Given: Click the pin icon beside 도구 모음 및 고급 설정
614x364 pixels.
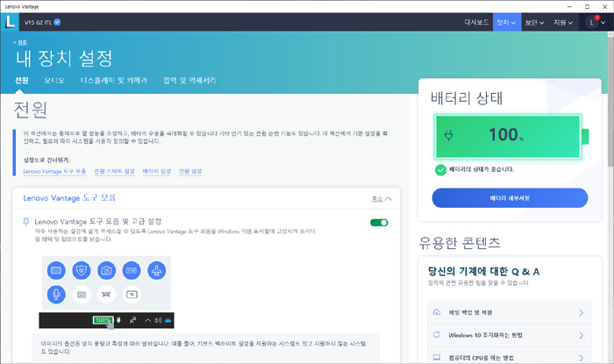Looking at the screenshot, I should coord(26,222).
